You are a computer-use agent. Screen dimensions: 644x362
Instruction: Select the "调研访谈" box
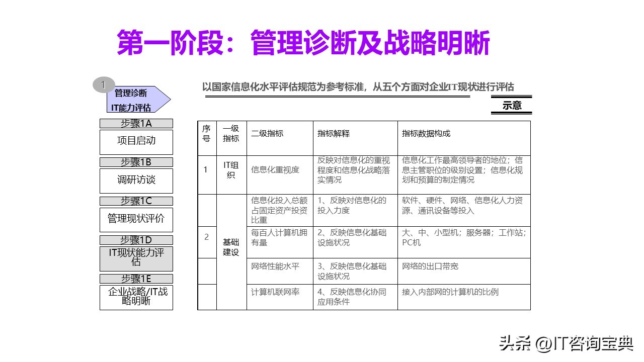click(136, 181)
